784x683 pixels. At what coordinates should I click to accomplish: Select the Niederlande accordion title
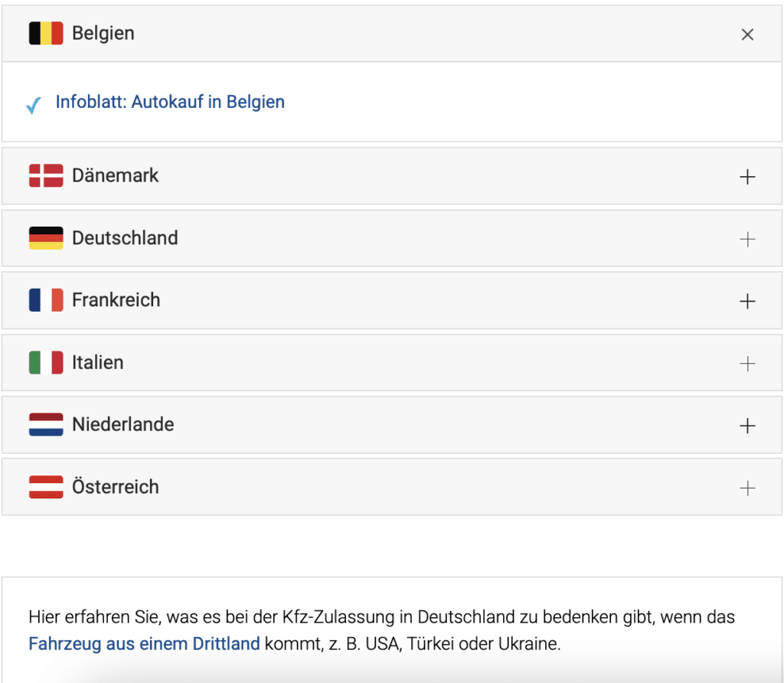pos(122,425)
